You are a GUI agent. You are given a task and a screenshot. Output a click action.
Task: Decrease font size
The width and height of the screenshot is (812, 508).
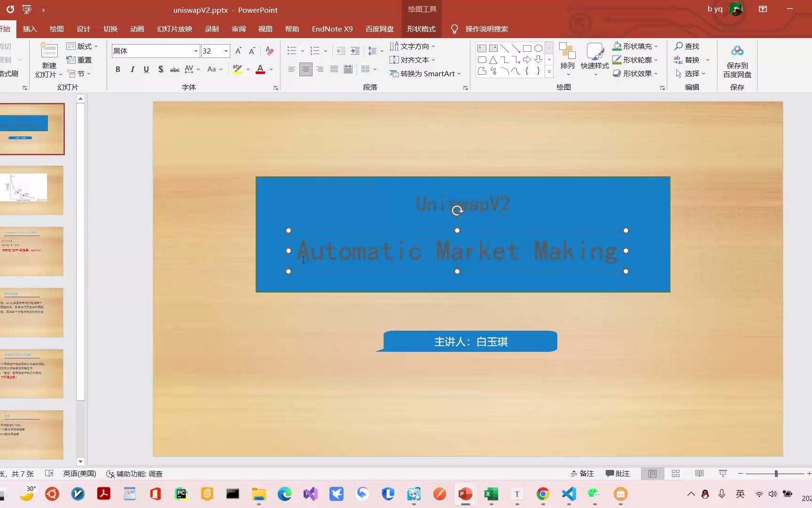click(x=252, y=51)
